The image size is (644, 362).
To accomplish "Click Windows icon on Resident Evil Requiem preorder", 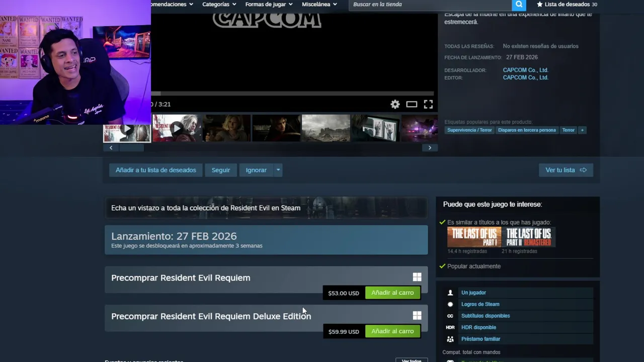I will point(417,277).
